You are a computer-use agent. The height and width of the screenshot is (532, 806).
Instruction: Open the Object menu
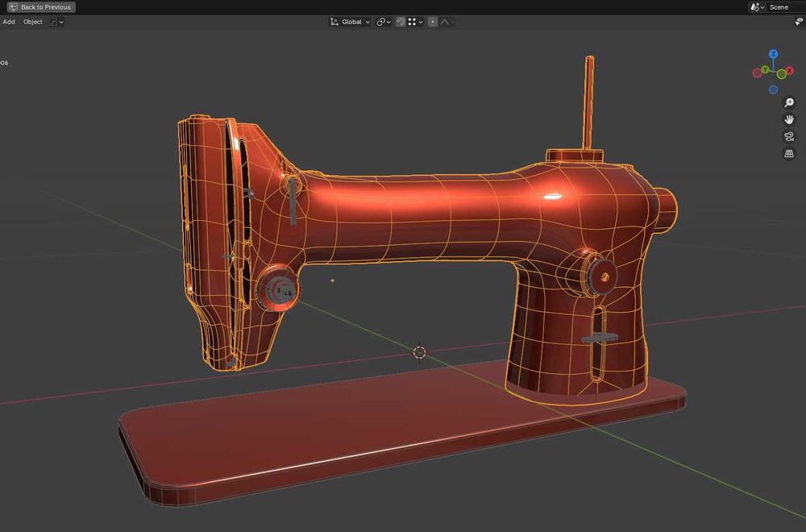pos(33,22)
